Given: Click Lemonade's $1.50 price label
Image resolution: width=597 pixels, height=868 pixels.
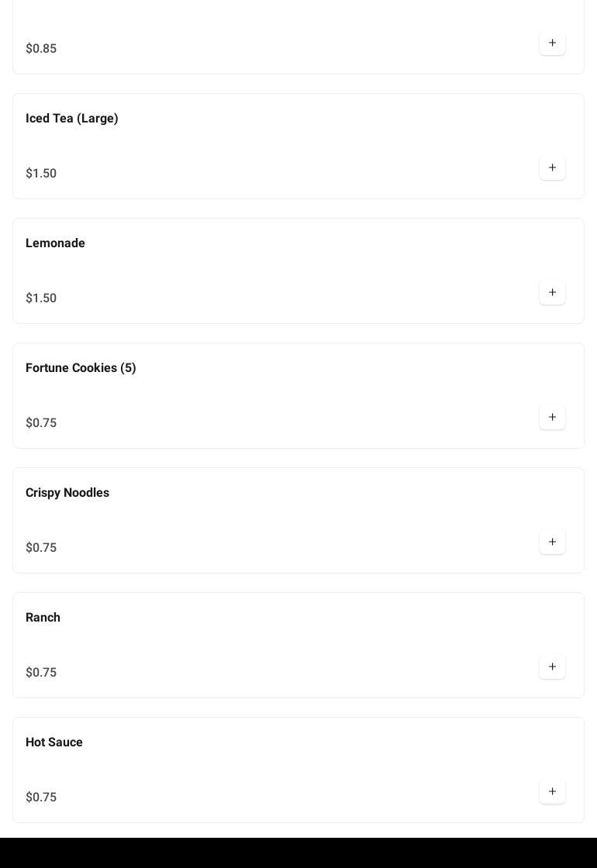Looking at the screenshot, I should point(41,298).
